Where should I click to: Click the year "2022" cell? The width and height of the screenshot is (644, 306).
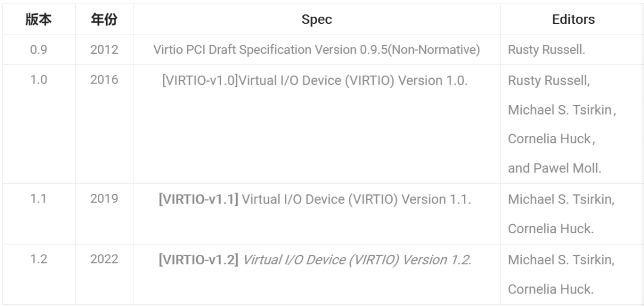104,259
